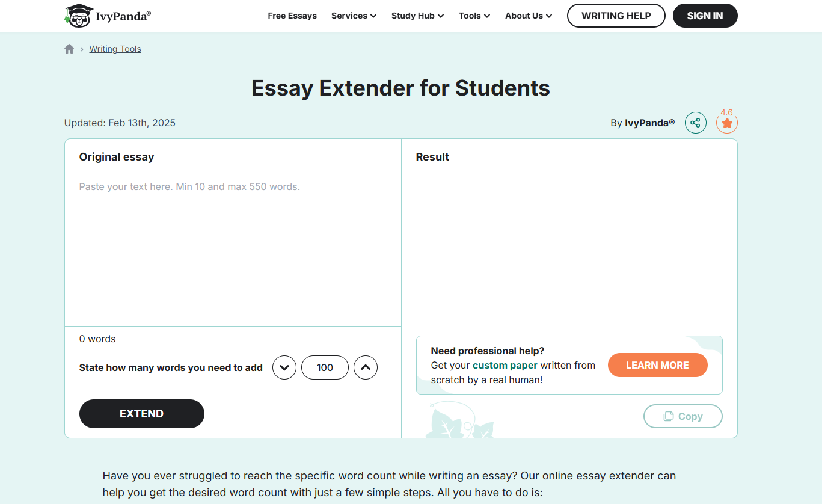Click the 4.6 rating value
The image size is (822, 504).
[x=726, y=112]
